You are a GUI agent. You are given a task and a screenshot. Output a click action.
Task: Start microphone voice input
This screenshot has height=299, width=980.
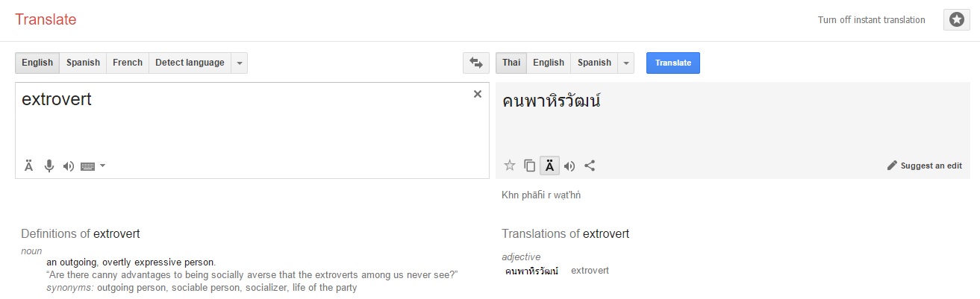coord(49,166)
